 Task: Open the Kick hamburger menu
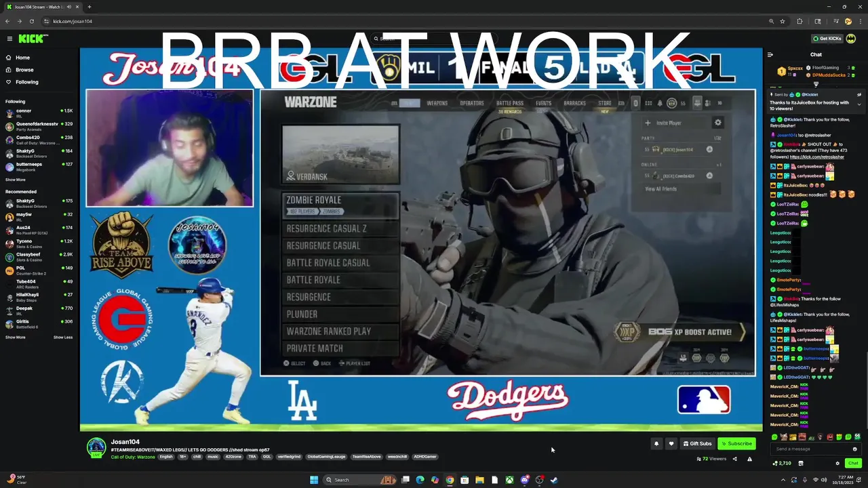tap(9, 39)
